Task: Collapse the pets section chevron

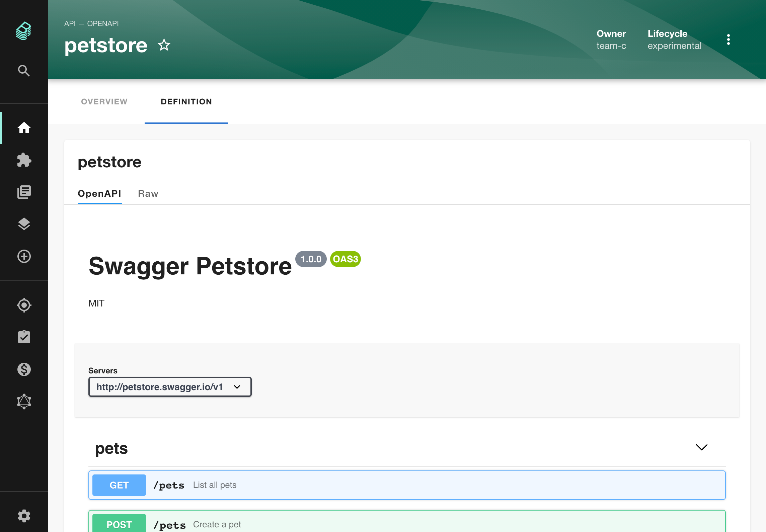Action: coord(701,447)
